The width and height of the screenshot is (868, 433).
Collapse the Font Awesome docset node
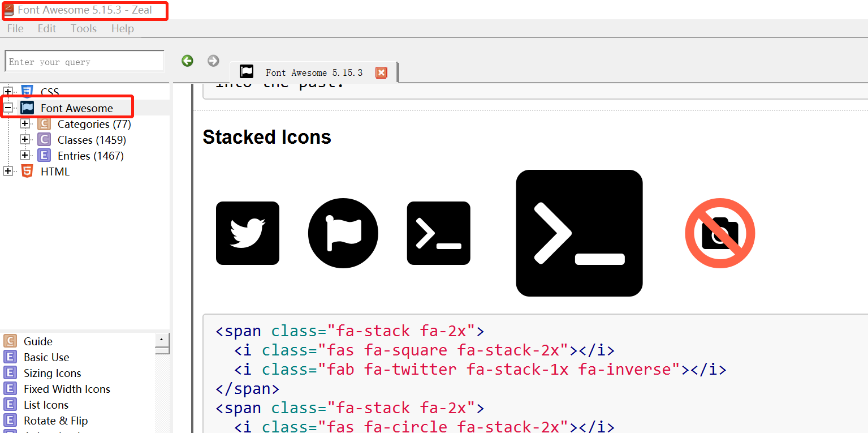click(8, 108)
